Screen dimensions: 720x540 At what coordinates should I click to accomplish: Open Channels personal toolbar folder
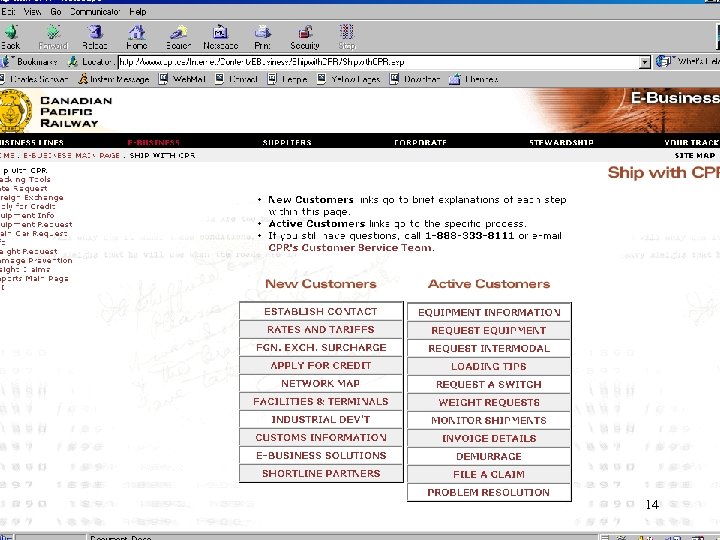tap(474, 79)
